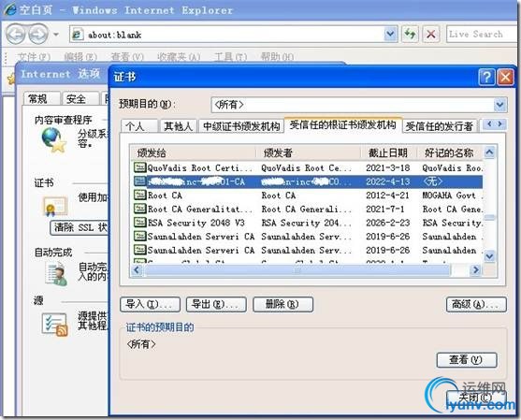Click the 高级(A)... button
The width and height of the screenshot is (521, 420).
[x=476, y=304]
